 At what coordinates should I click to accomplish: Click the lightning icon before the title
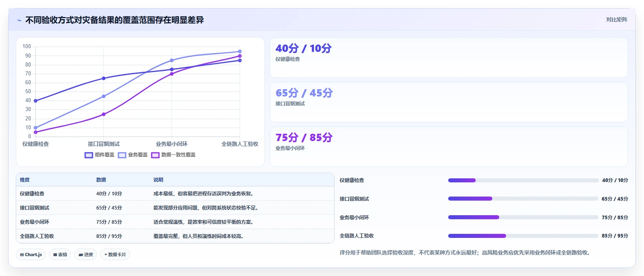19,20
